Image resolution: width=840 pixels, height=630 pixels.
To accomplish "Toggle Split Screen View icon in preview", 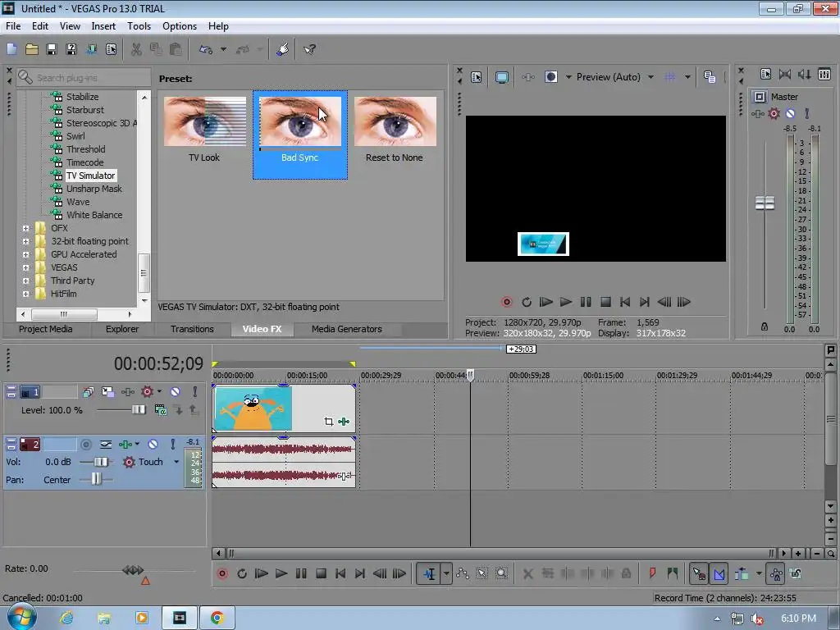I will click(550, 77).
